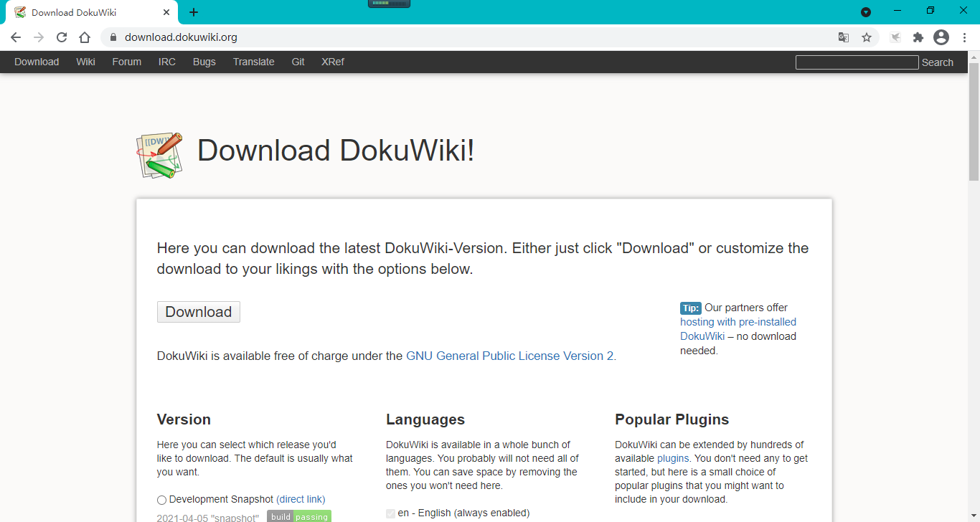Click the en - English language checkbox
The width and height of the screenshot is (980, 522).
[x=390, y=513]
